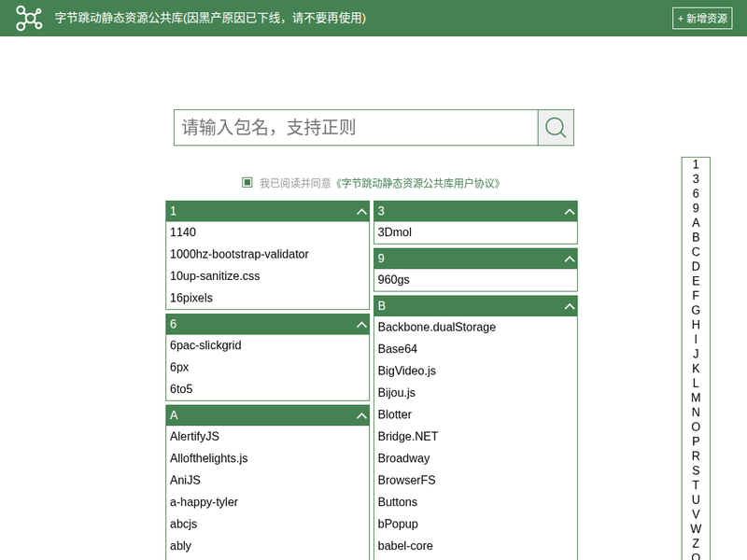Jump to letter B in sidebar index
The width and height of the screenshot is (747, 560).
pyautogui.click(x=696, y=238)
